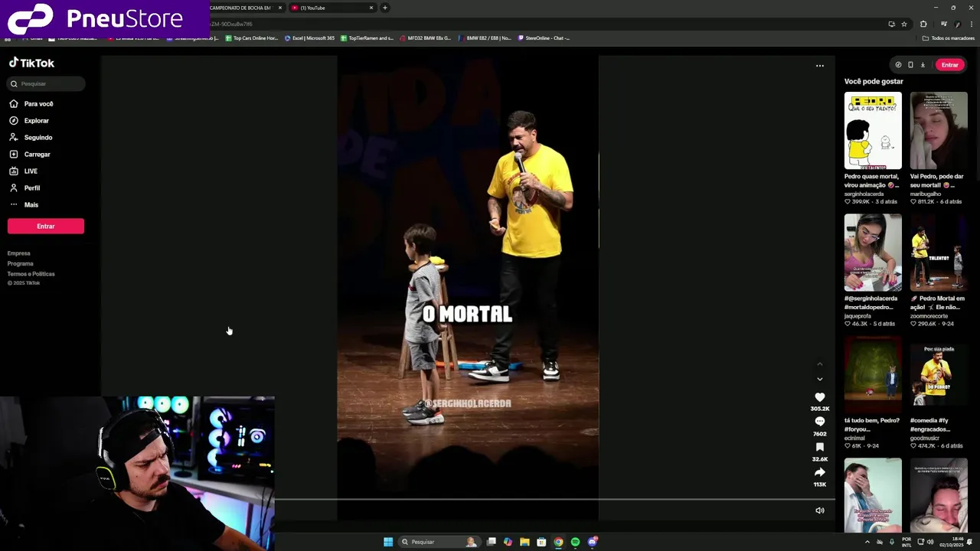Viewport: 980px width, 551px height.
Task: Open comments with the speech bubble icon
Action: 820,422
